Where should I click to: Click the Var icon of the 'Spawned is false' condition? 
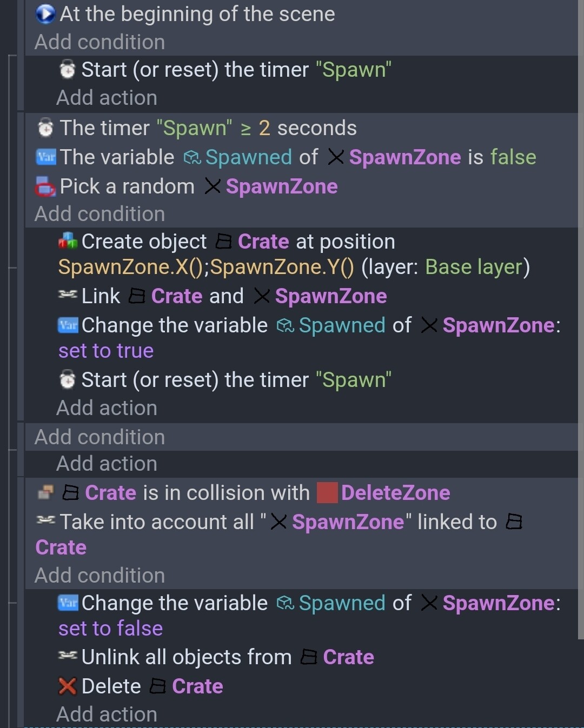(46, 157)
